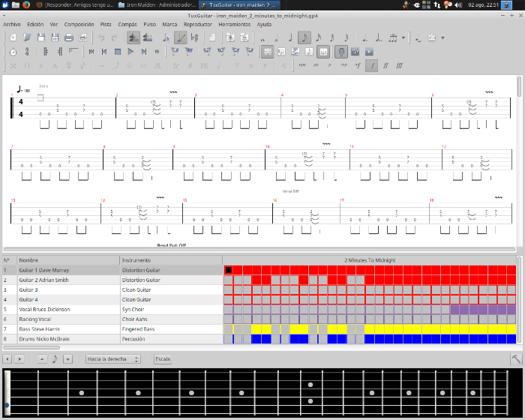
Task: Open chord options dropdown arrow
Action: tap(442, 37)
